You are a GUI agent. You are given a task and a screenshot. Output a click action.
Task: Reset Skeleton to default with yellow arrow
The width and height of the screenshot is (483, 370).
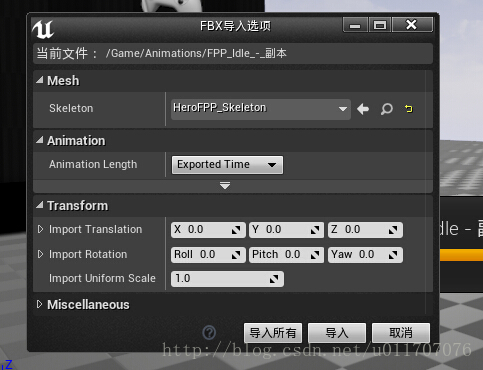[x=409, y=109]
